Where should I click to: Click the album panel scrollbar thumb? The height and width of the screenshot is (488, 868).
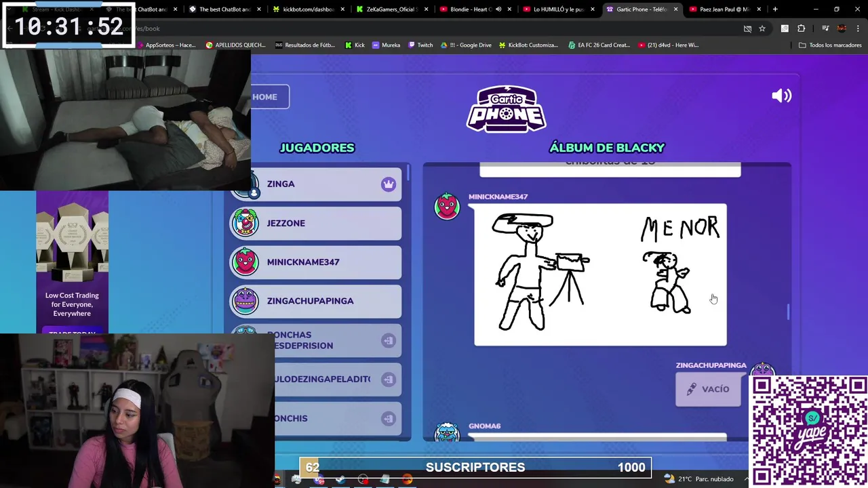click(x=788, y=312)
